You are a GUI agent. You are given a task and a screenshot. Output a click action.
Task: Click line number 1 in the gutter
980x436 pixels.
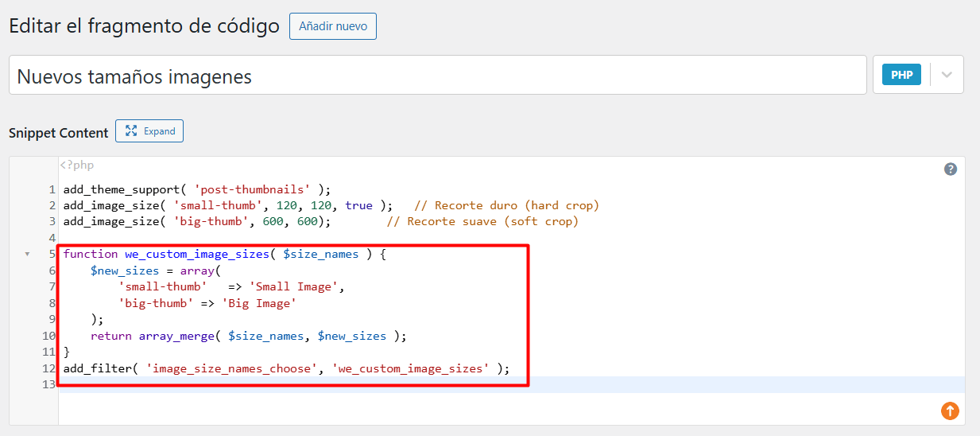point(52,189)
